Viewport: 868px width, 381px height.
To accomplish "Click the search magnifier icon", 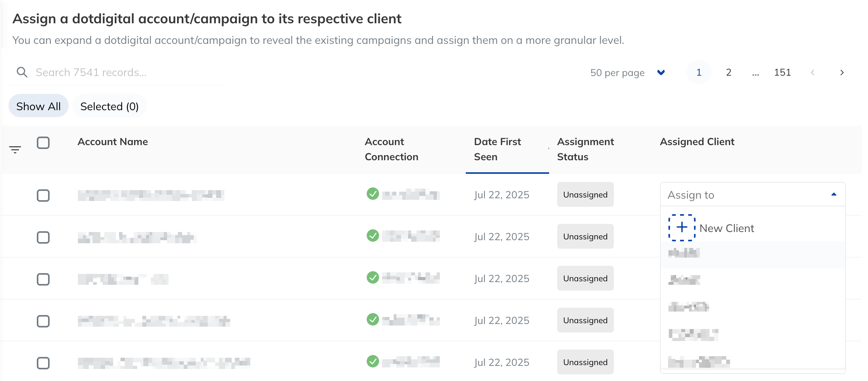I will tap(22, 72).
